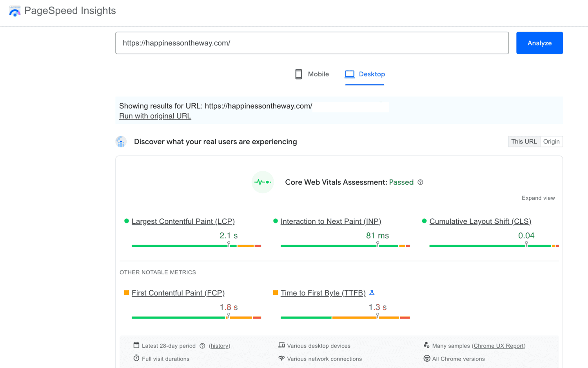Click the TTFB distribution bar marker
This screenshot has width=588, height=368.
coord(377,315)
